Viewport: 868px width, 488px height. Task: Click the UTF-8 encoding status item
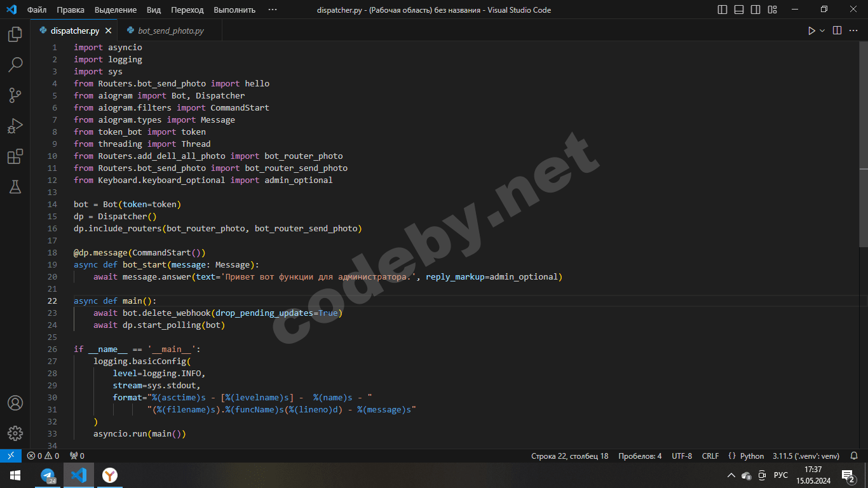click(x=682, y=456)
